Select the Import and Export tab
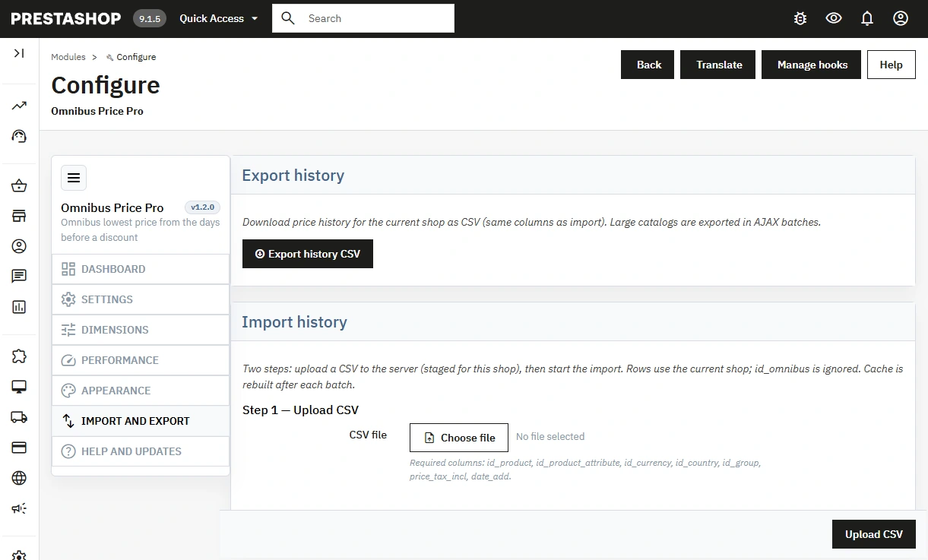 click(141, 421)
